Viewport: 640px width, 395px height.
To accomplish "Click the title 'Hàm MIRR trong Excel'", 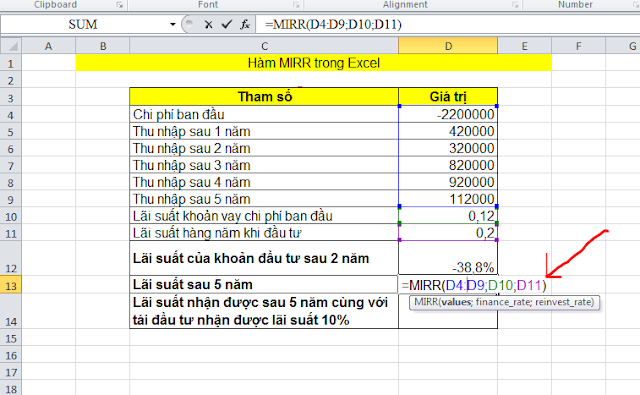I will (313, 63).
